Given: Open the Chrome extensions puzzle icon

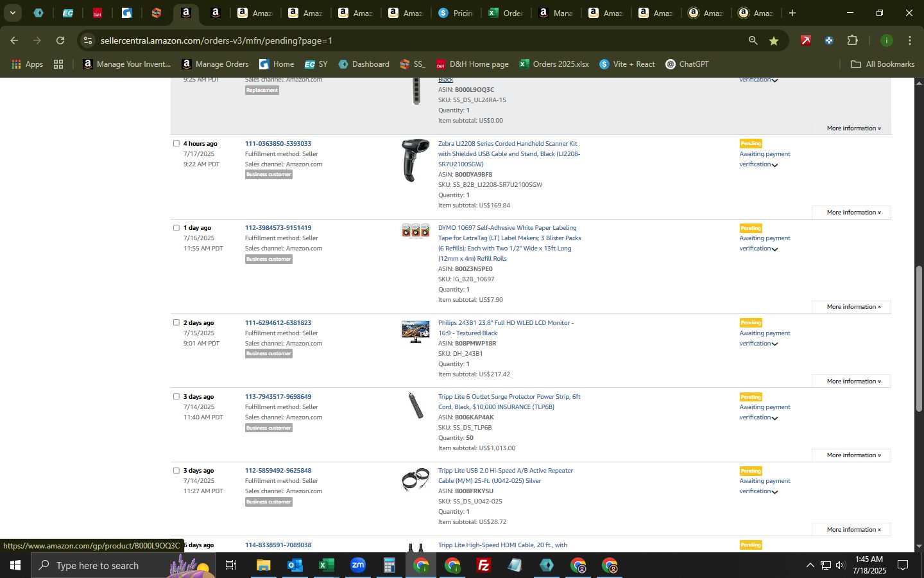Looking at the screenshot, I should pos(852,40).
